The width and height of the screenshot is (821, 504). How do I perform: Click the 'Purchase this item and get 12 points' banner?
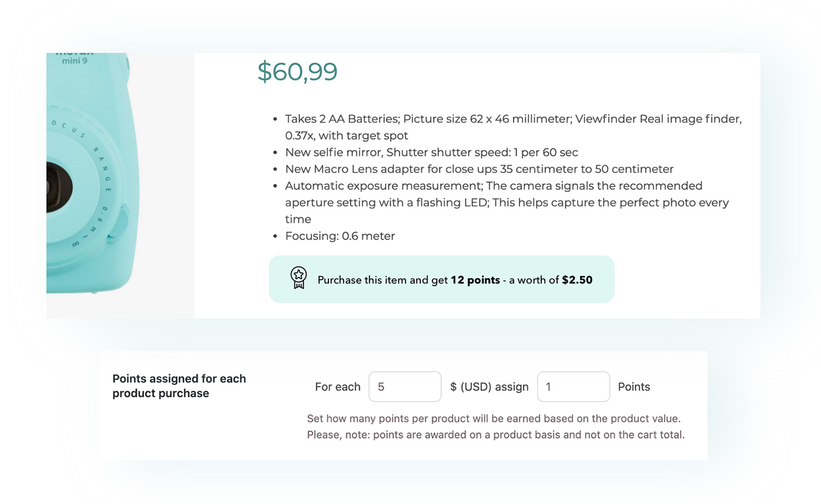tap(442, 279)
